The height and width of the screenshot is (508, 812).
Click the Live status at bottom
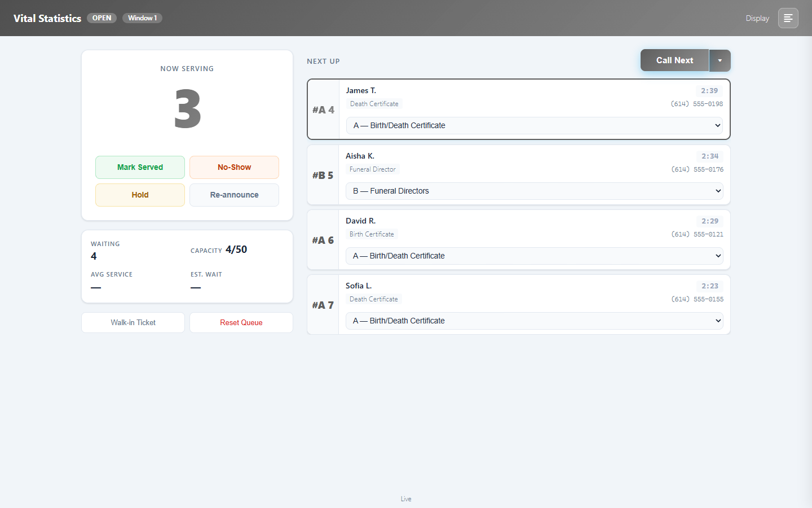(406, 499)
